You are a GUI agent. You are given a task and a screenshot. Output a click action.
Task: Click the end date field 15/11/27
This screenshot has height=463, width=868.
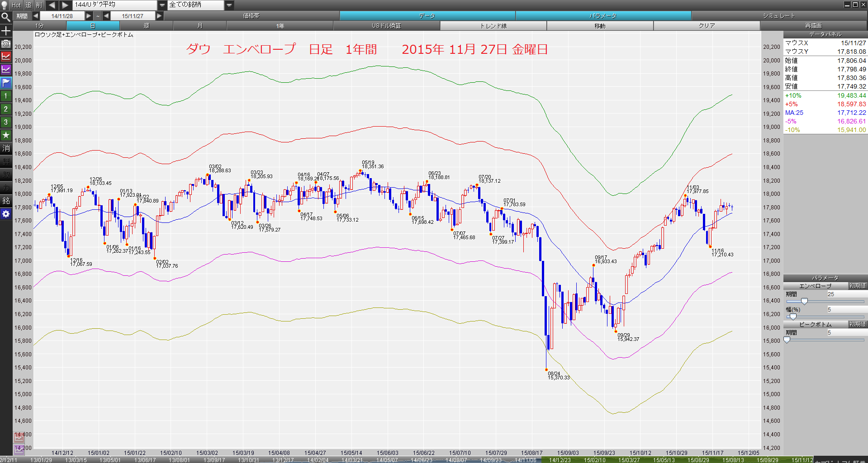click(x=133, y=16)
